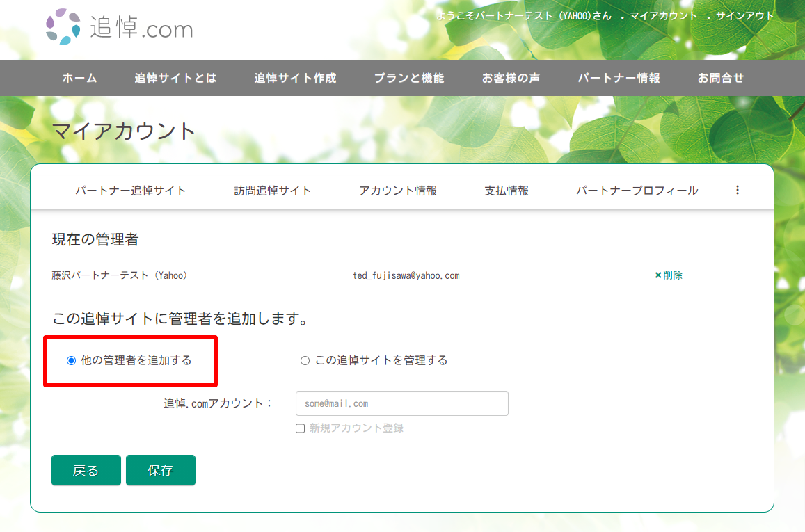Select 他の管理者を追加する radio button
The width and height of the screenshot is (805, 532).
(x=71, y=360)
